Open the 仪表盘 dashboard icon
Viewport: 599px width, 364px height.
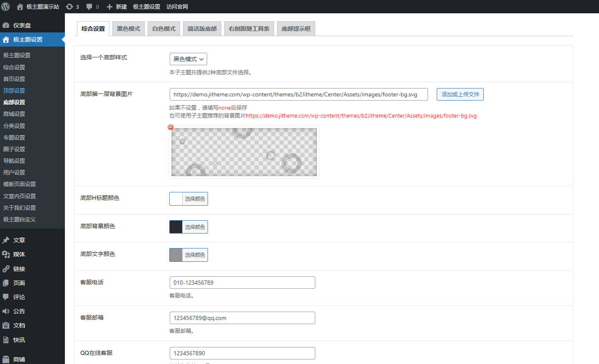click(6, 25)
